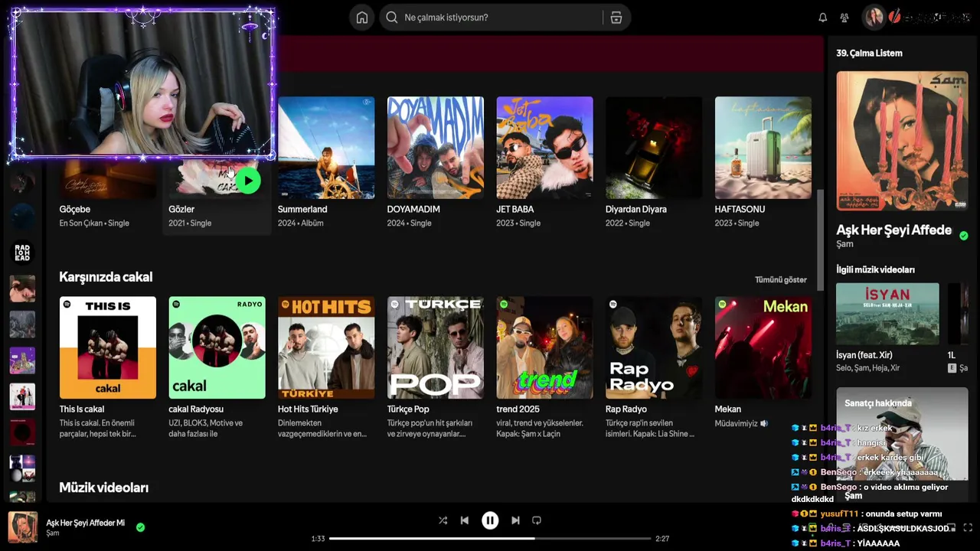Click 'Müzik videoları' section heading
This screenshot has height=551, width=980.
[x=103, y=487]
